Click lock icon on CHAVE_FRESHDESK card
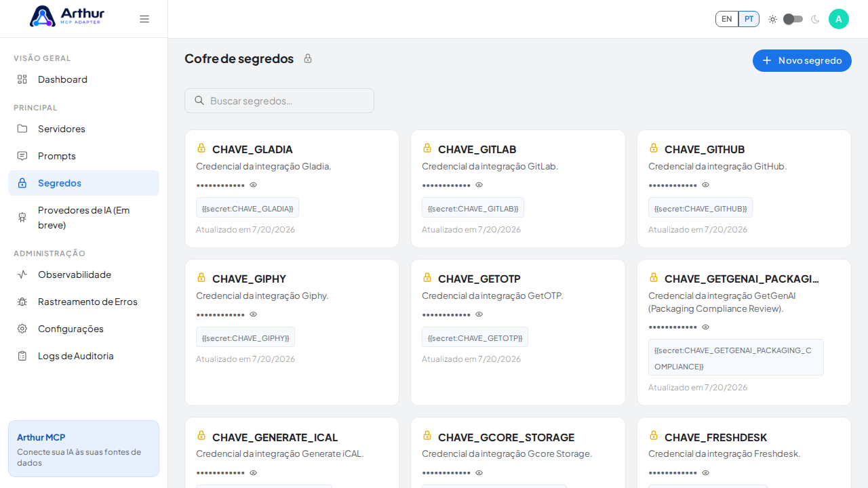The height and width of the screenshot is (488, 868). click(x=654, y=436)
